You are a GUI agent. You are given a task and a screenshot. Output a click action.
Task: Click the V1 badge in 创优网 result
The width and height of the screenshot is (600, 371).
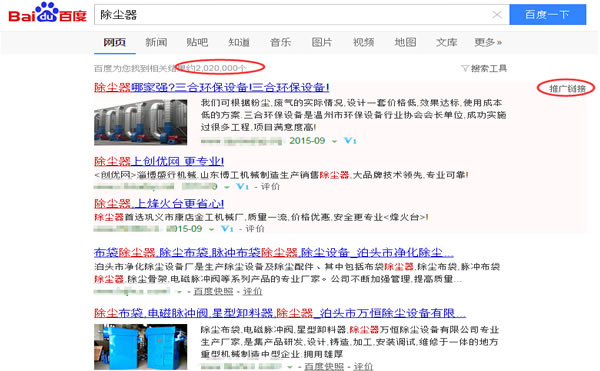(242, 187)
